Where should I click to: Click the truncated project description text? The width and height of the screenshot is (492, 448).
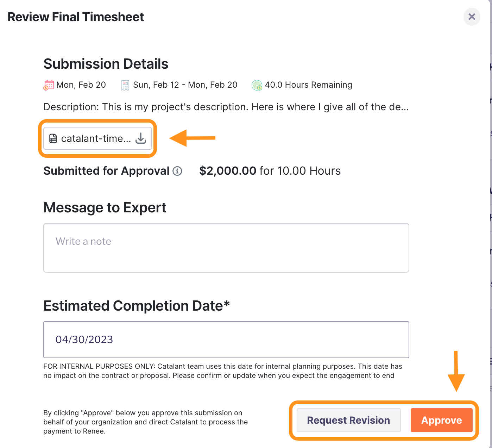(x=226, y=107)
